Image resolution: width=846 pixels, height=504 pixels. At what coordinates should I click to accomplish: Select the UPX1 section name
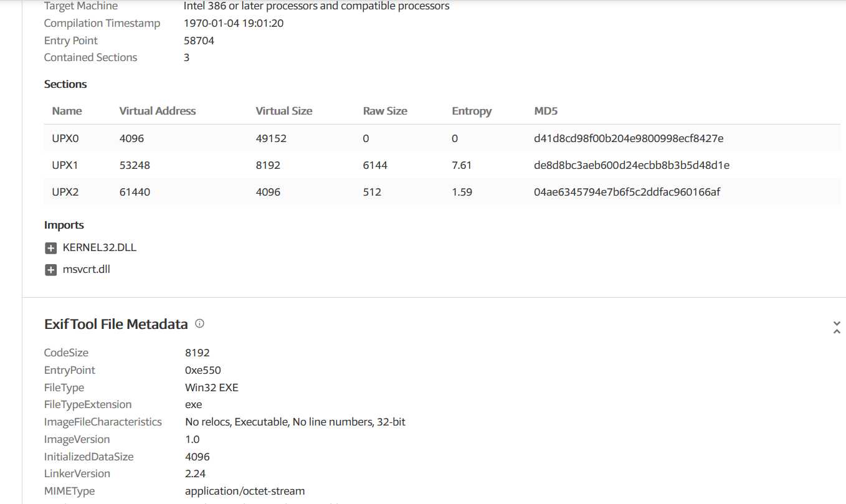[65, 165]
